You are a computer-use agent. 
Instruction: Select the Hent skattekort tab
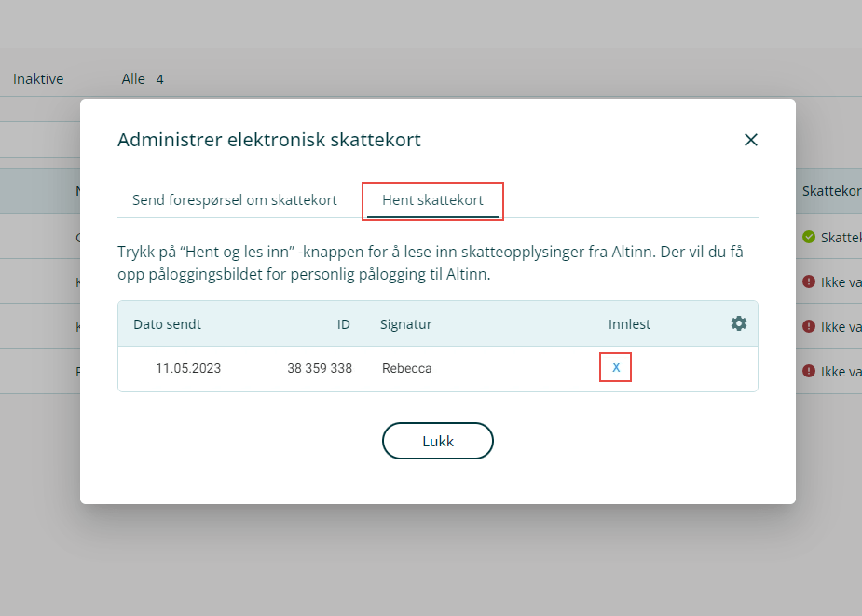click(x=432, y=200)
